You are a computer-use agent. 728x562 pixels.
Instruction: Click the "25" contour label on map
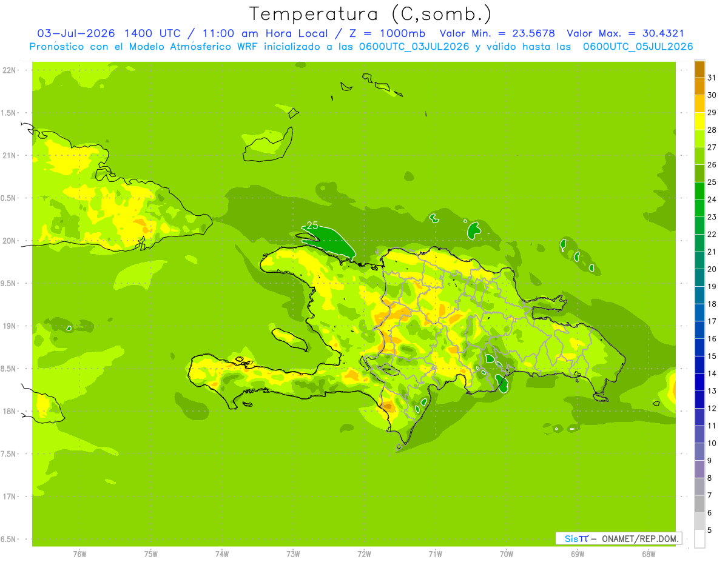[312, 226]
